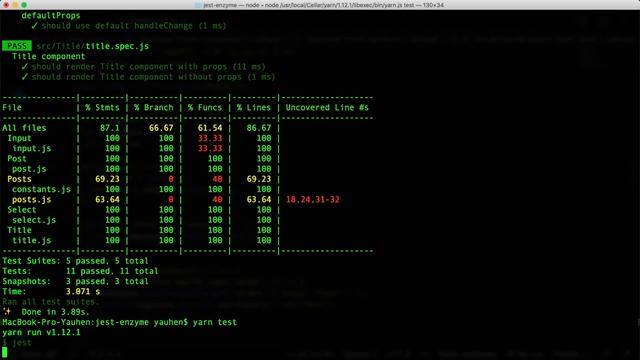Click the 'Time: 3.071 s' line

click(x=51, y=291)
